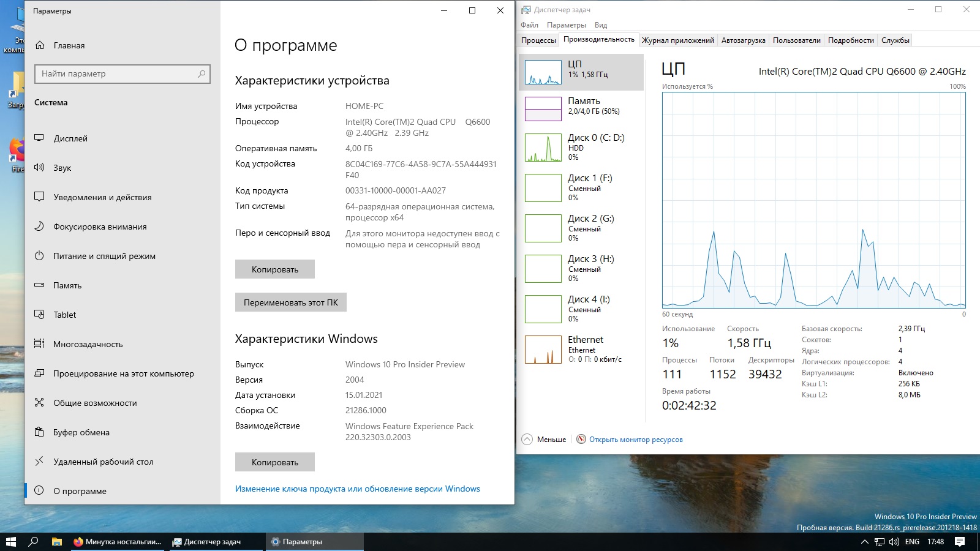Select Disk 4 (I:) performance item

[x=581, y=309]
